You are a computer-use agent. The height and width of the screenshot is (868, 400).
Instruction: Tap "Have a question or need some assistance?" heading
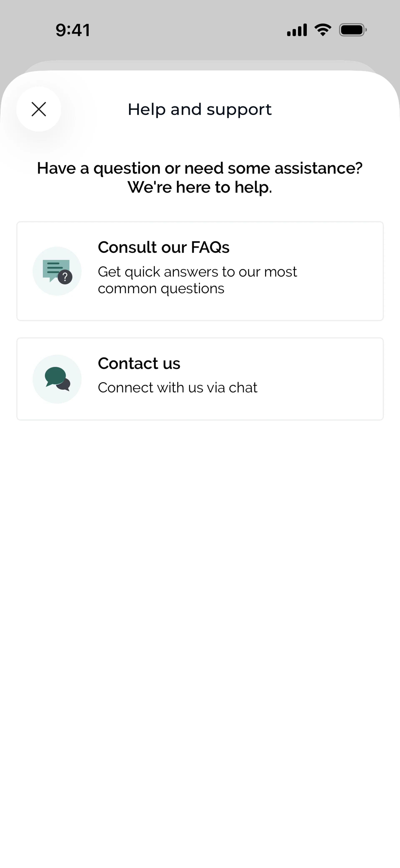point(200,168)
